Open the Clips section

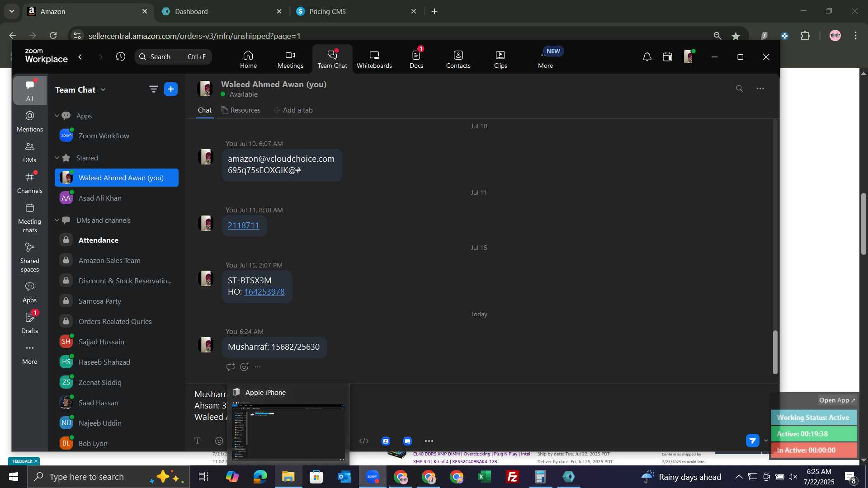pos(500,59)
